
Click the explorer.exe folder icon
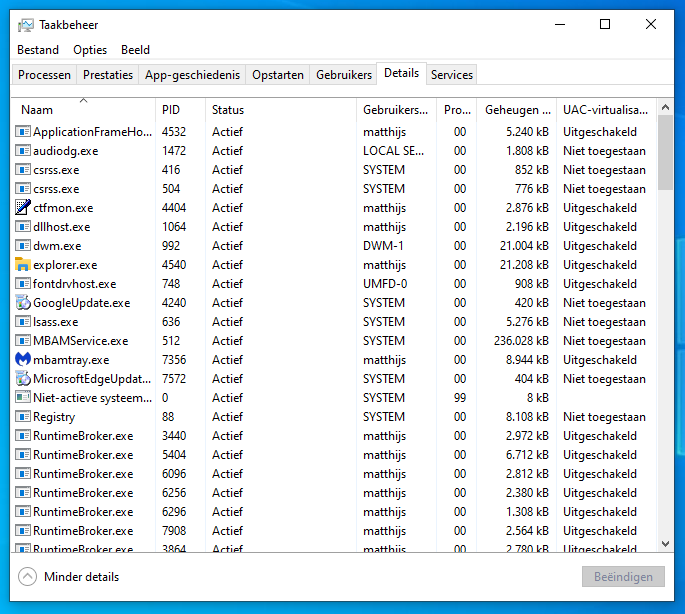coord(24,265)
